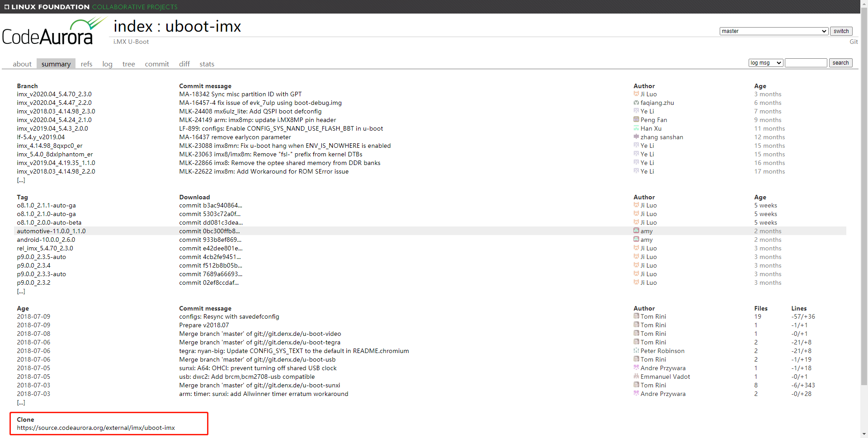
Task: Open the branch selector showing master
Action: [x=773, y=31]
